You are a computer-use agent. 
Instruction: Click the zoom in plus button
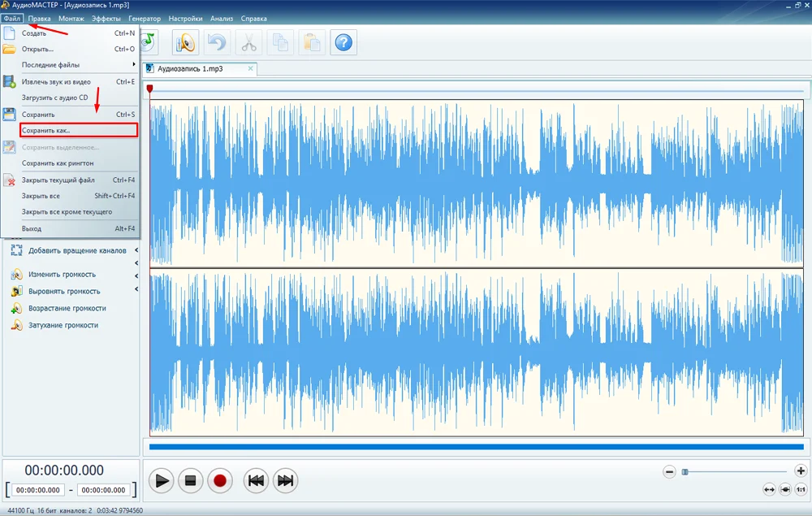(801, 471)
